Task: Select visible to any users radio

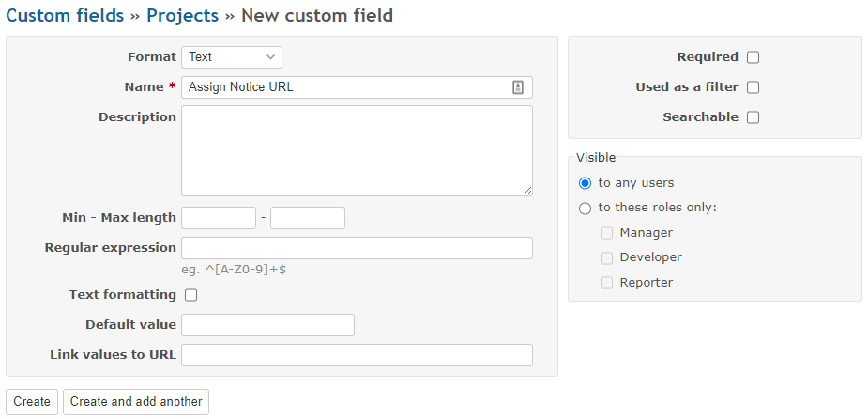Action: pos(586,183)
